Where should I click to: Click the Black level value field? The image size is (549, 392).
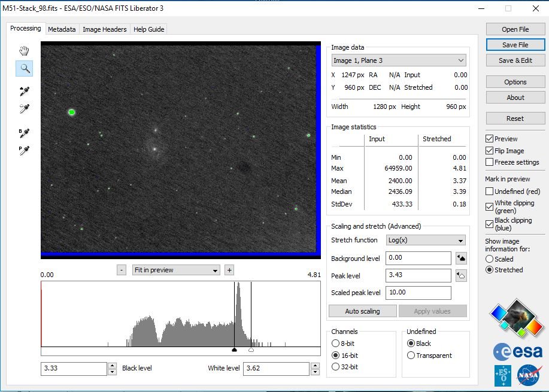[74, 369]
